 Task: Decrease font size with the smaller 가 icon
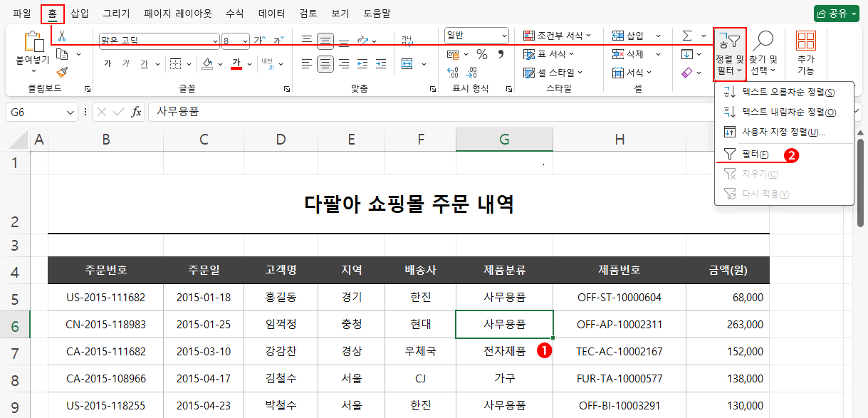[277, 40]
